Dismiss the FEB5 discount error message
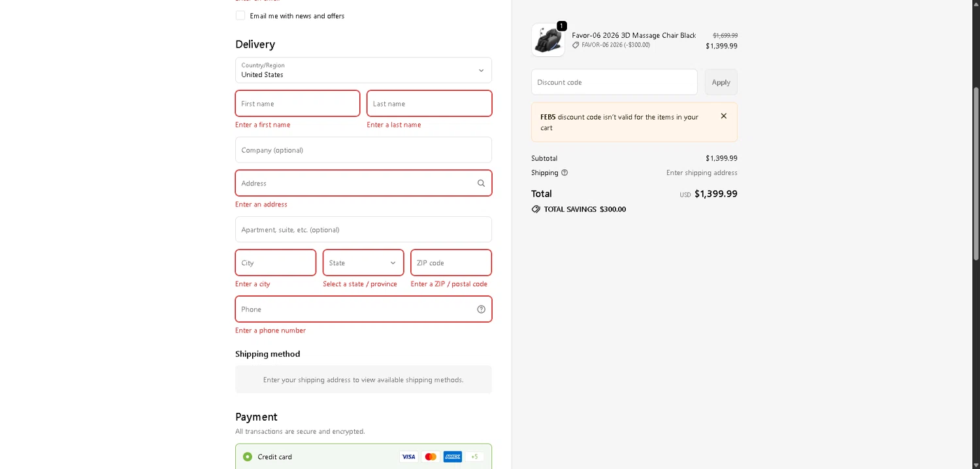The width and height of the screenshot is (980, 469). (x=723, y=116)
